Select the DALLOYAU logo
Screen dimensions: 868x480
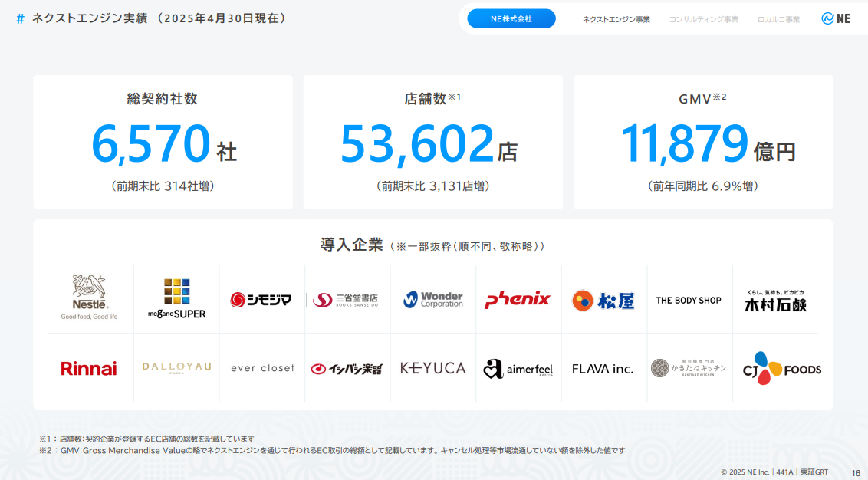tap(176, 368)
